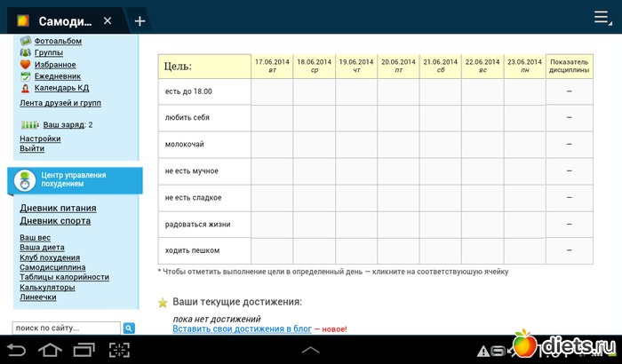This screenshot has height=364, width=622.
Task: Mark 'ходить пешком' cell for 23.06.2014
Action: [524, 250]
